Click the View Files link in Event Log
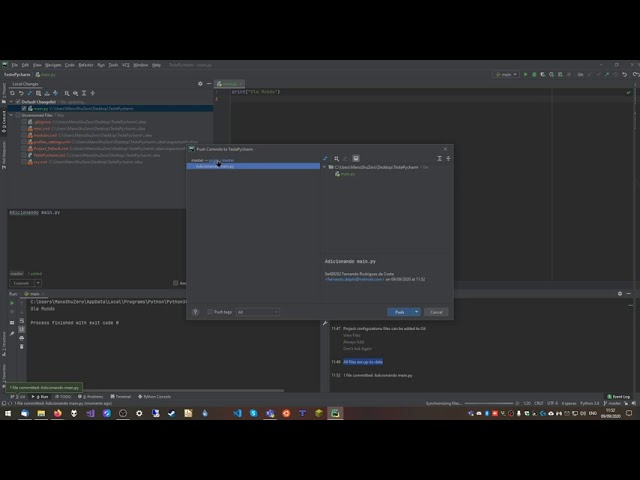 pyautogui.click(x=352, y=335)
